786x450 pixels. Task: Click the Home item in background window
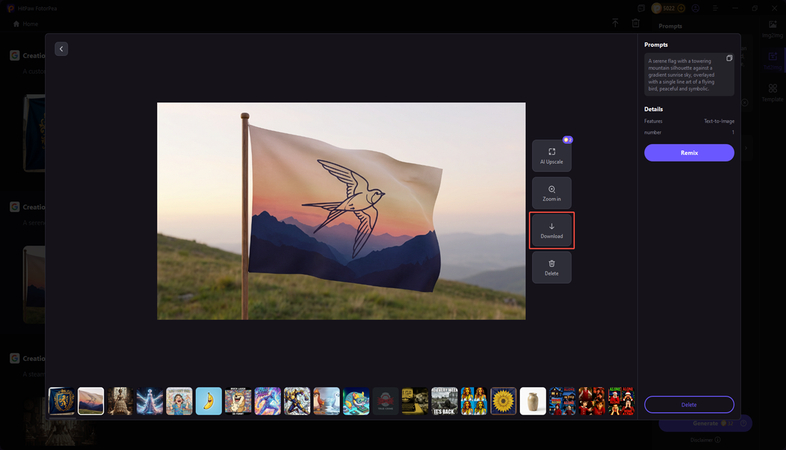[26, 24]
